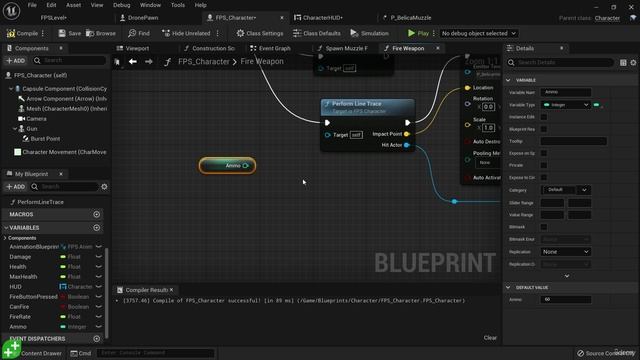Click the Hit Actor output pin

tap(407, 145)
